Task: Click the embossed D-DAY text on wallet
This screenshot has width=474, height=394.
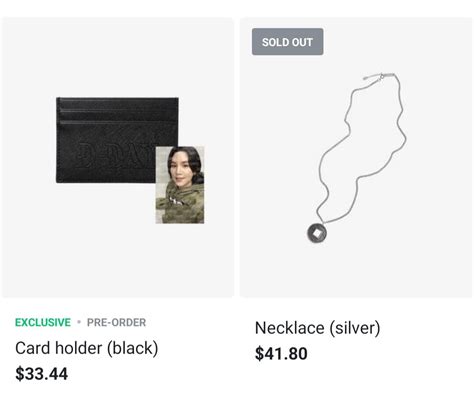Action: pos(113,155)
